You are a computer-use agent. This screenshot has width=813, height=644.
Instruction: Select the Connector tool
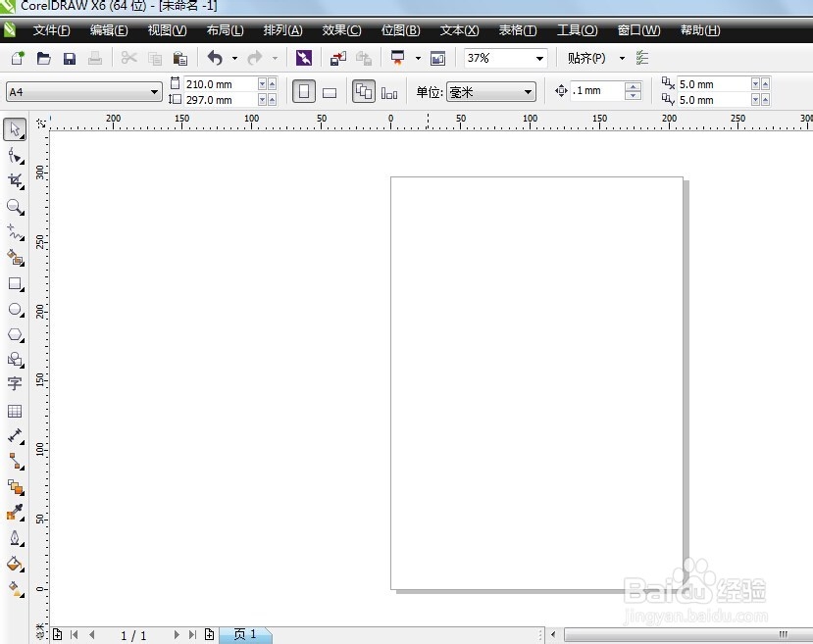(15, 461)
